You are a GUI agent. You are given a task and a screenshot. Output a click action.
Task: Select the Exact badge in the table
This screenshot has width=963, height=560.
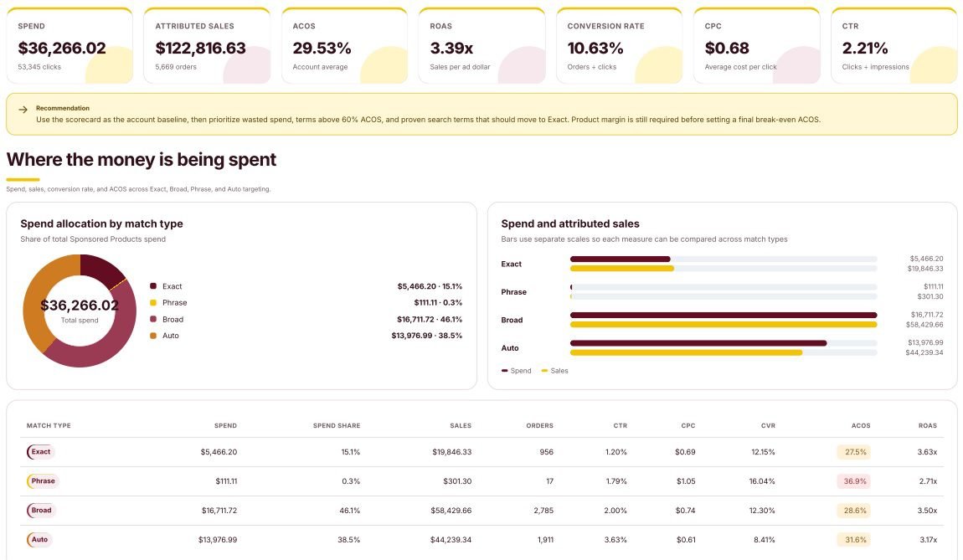[40, 452]
